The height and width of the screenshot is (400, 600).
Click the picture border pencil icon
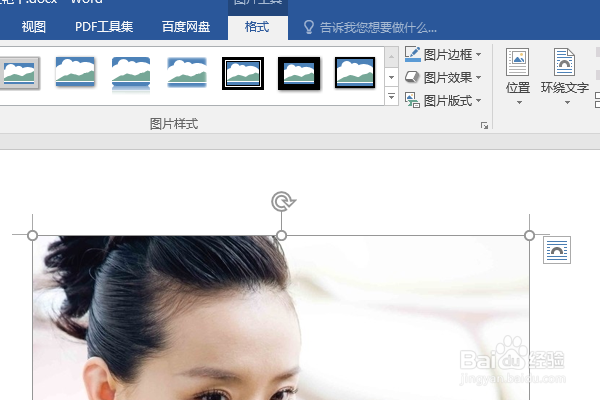pyautogui.click(x=412, y=54)
